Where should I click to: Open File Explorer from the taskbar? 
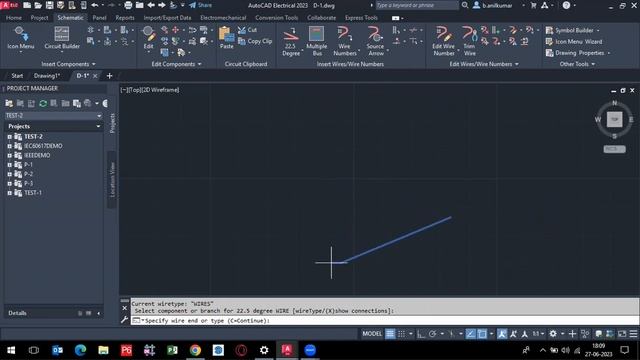pos(103,350)
